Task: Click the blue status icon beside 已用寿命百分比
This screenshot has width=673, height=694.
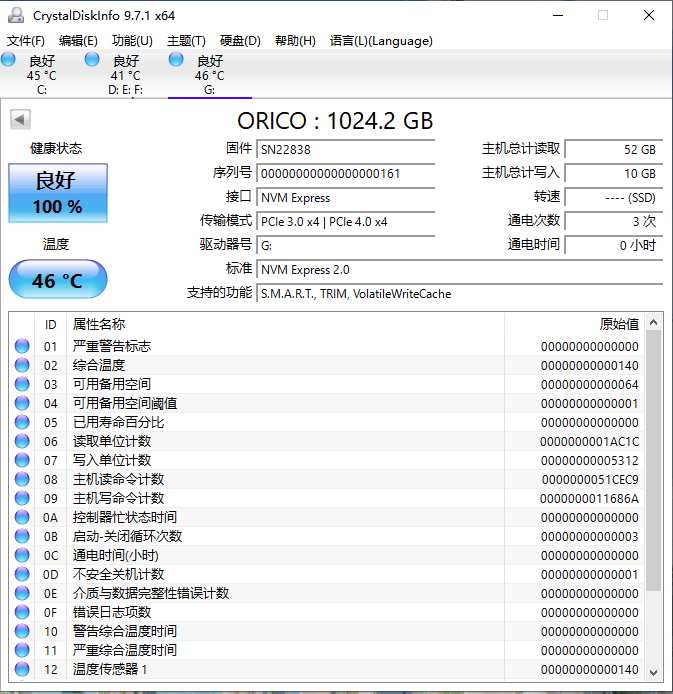Action: tap(22, 422)
